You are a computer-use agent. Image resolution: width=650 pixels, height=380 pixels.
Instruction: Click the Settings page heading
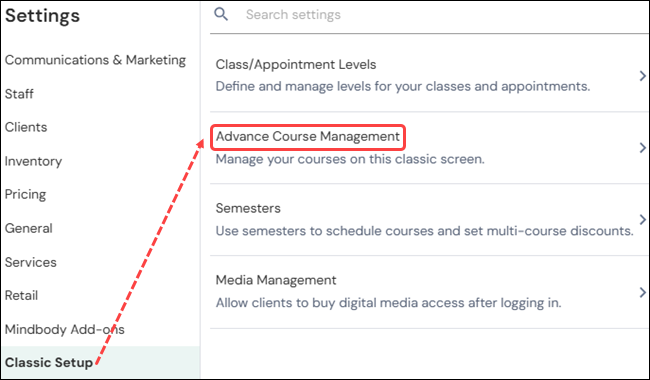[x=42, y=16]
